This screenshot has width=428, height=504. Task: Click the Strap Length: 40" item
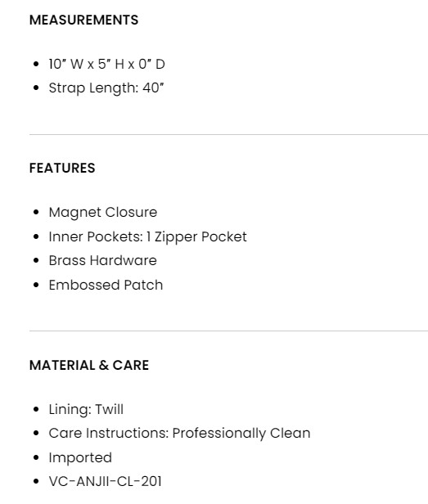pyautogui.click(x=106, y=88)
